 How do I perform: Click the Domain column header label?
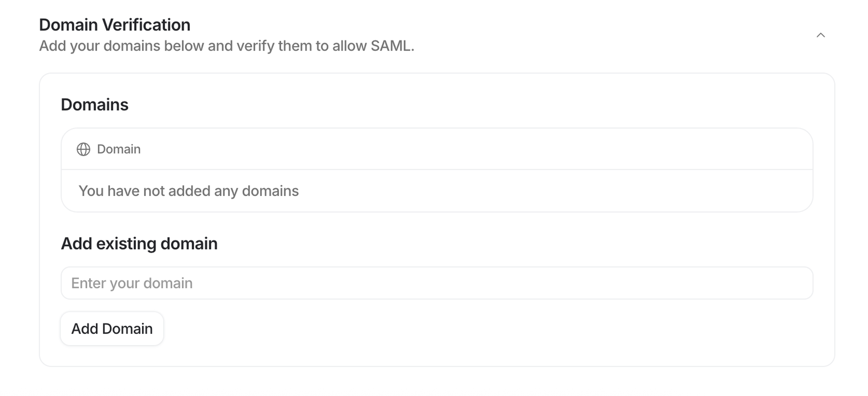point(119,149)
